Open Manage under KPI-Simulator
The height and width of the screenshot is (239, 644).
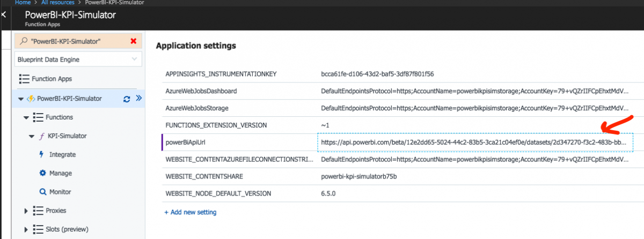tap(61, 174)
